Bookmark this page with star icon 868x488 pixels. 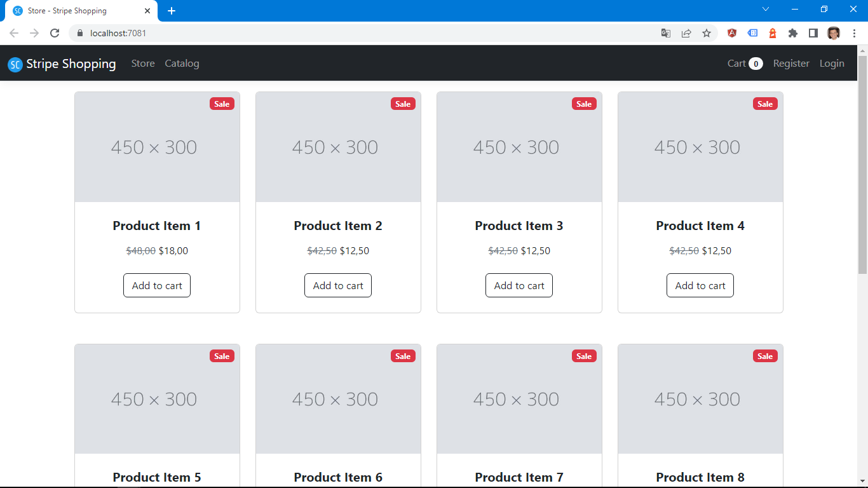coord(707,33)
